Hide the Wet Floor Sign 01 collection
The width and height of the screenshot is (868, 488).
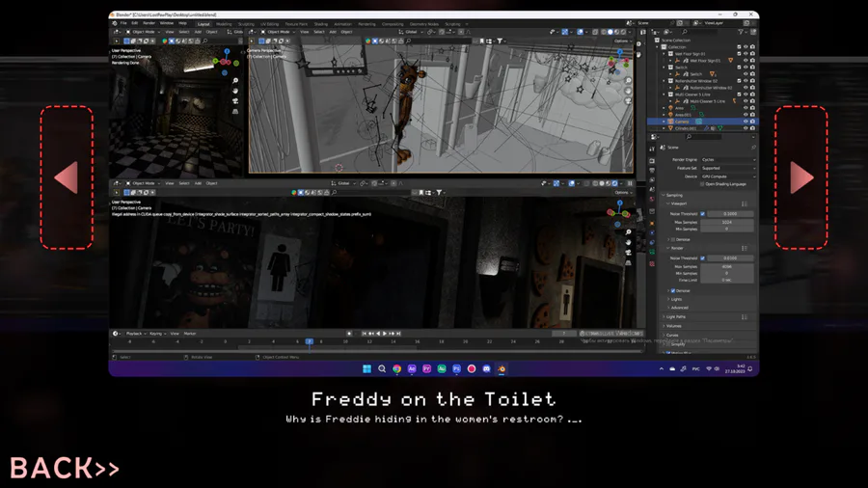tap(746, 54)
